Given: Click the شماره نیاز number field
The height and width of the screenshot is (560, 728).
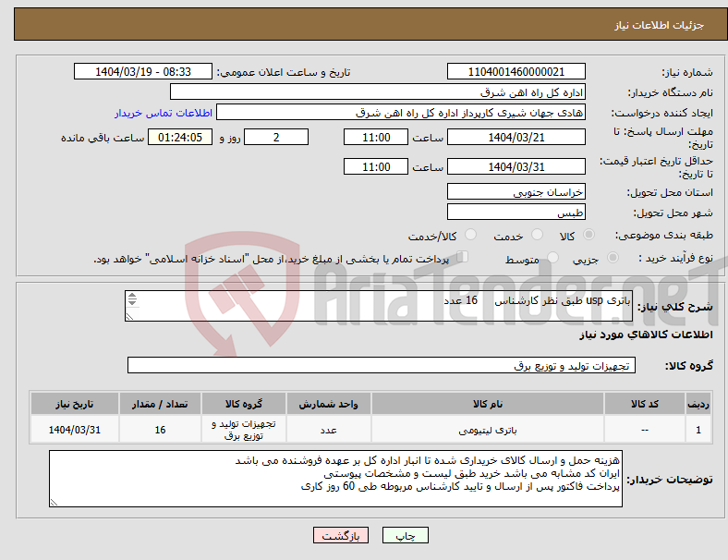Looking at the screenshot, I should pyautogui.click(x=516, y=72).
